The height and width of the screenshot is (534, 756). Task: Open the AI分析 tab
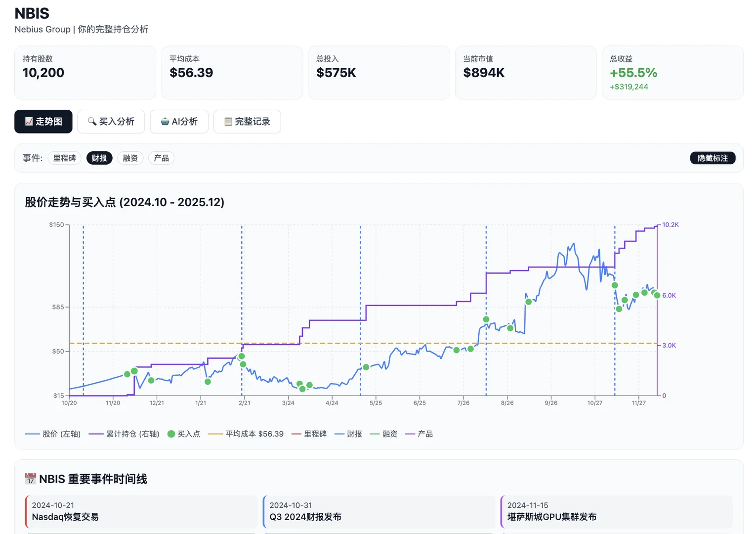pyautogui.click(x=179, y=122)
